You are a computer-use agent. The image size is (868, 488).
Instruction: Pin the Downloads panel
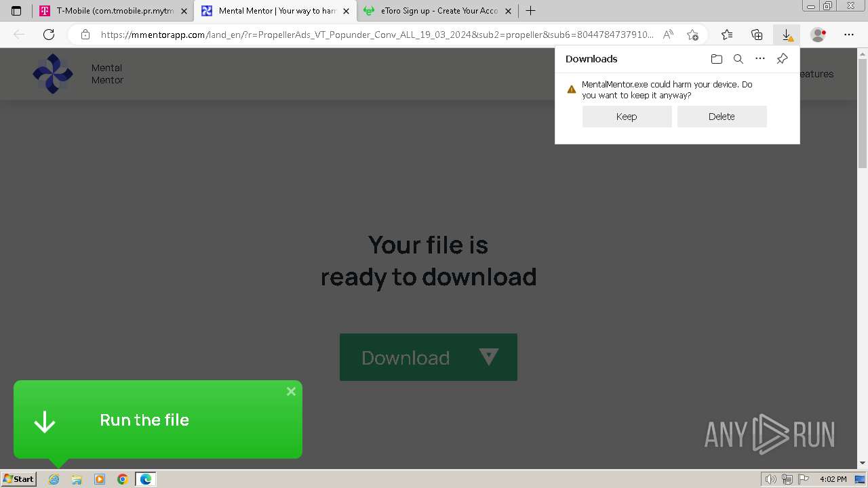pyautogui.click(x=782, y=59)
